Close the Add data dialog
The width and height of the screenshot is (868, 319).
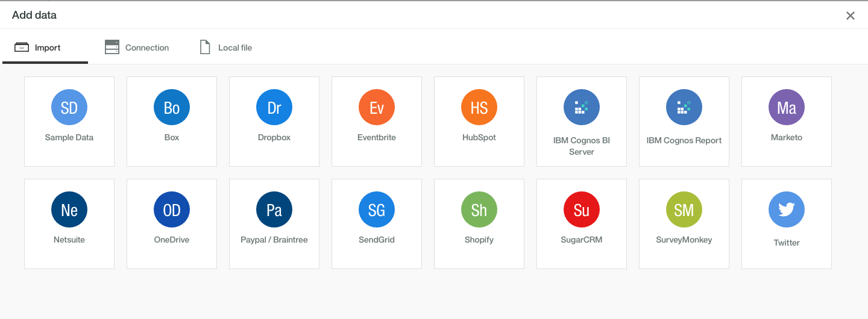[x=851, y=16]
